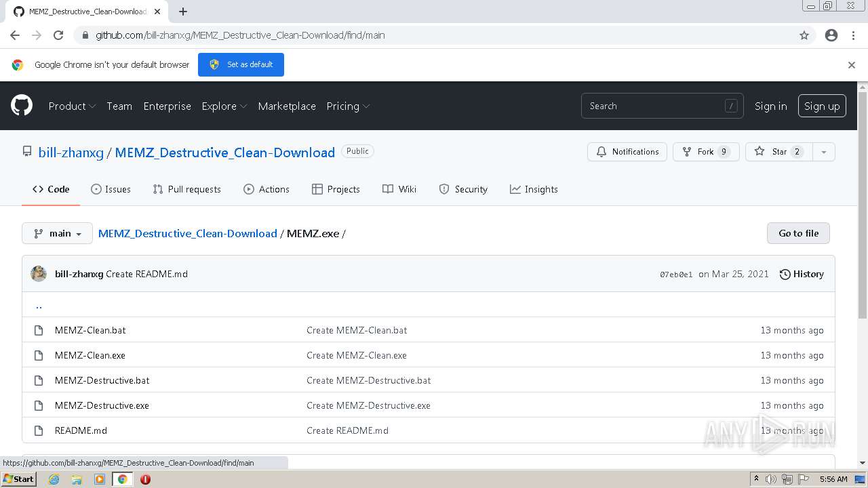Open the MEMZ_Destructive_Clean-Download repository title link
The height and width of the screenshot is (488, 868).
click(x=225, y=152)
